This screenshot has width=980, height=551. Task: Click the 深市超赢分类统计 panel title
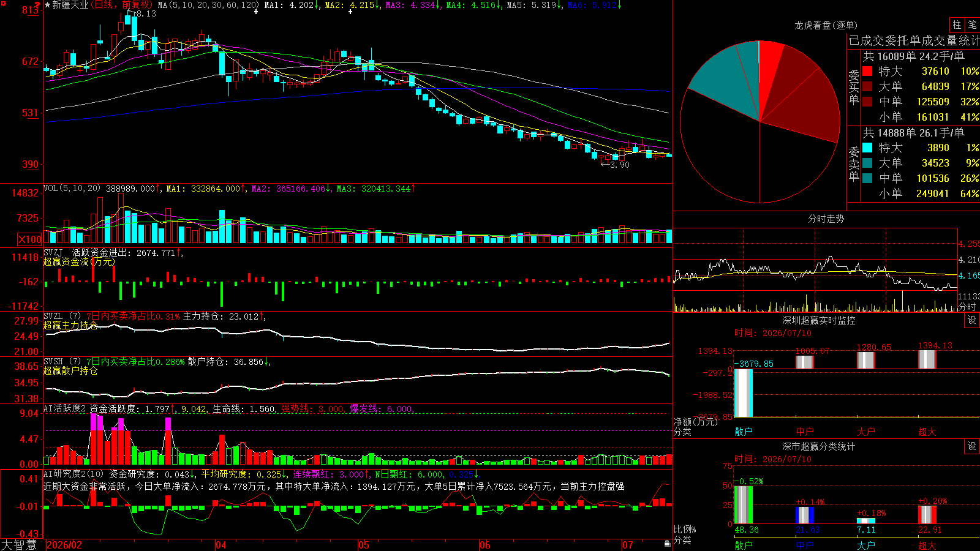(818, 446)
